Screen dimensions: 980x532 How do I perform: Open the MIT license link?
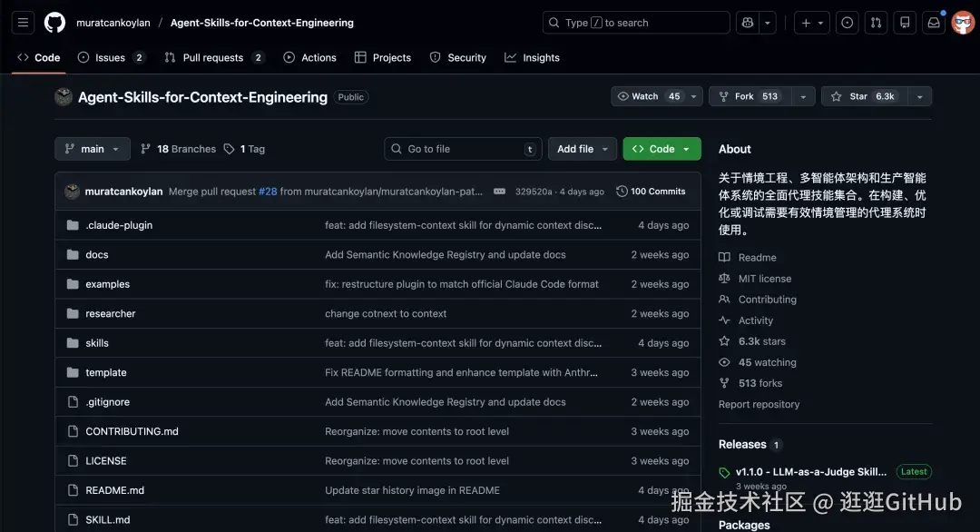(x=764, y=279)
